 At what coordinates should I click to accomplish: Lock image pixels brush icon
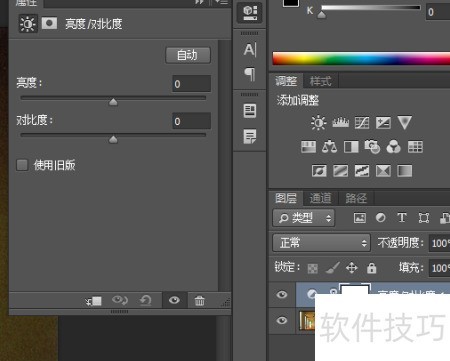[x=333, y=268]
